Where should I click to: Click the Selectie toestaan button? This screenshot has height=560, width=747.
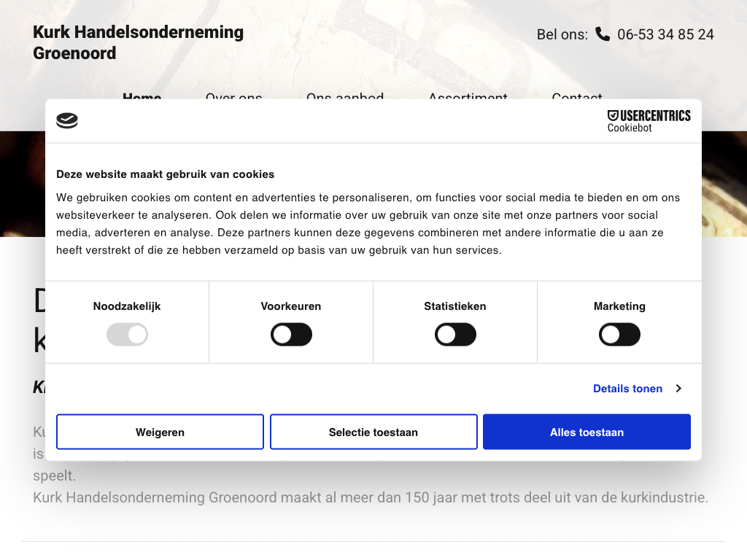pyautogui.click(x=373, y=432)
